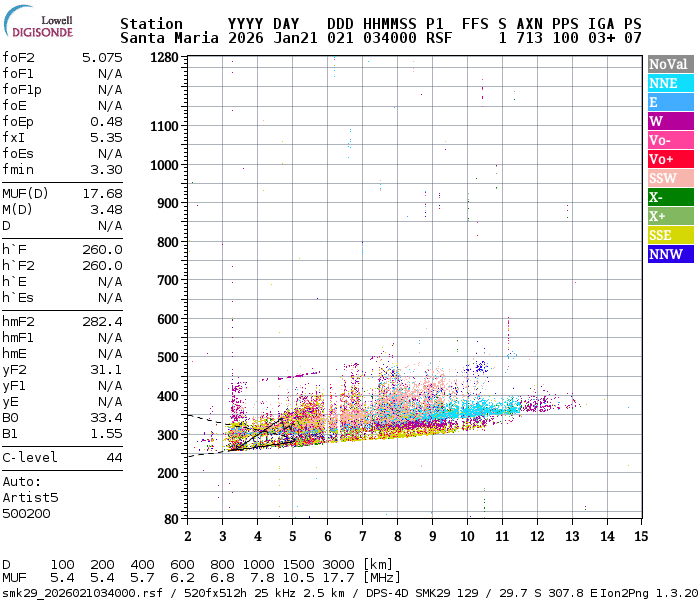
Task: Click the M(D) value 3.48
Action: 106,209
